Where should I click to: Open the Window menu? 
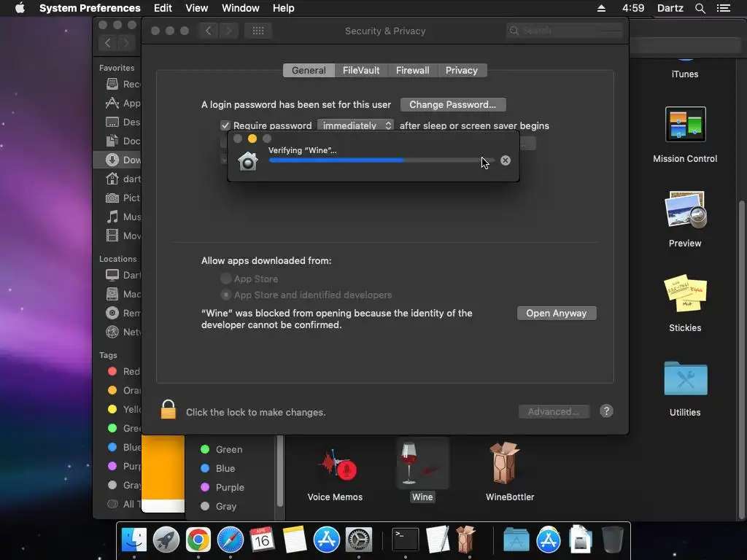point(241,8)
